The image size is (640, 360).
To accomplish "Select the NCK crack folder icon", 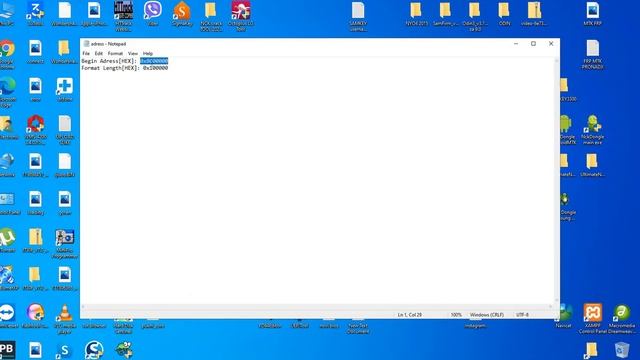I will [211, 16].
